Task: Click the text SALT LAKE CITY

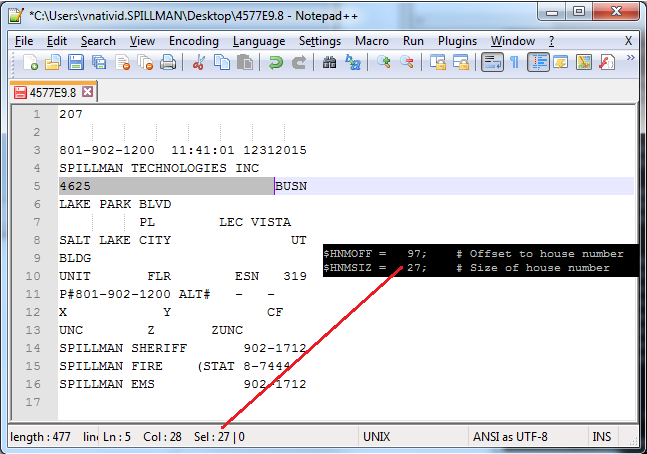Action: 115,240
